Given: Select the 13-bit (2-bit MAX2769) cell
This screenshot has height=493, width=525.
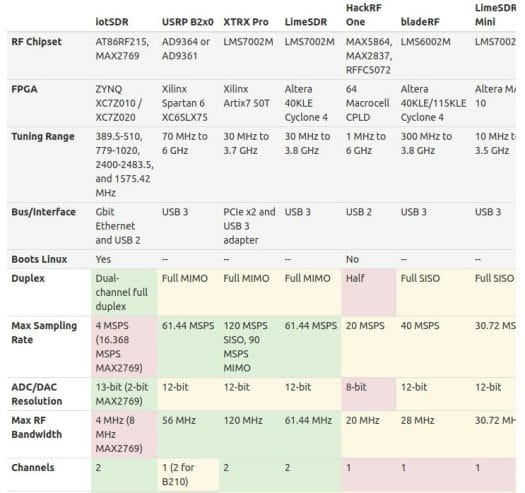Looking at the screenshot, I should tap(124, 394).
